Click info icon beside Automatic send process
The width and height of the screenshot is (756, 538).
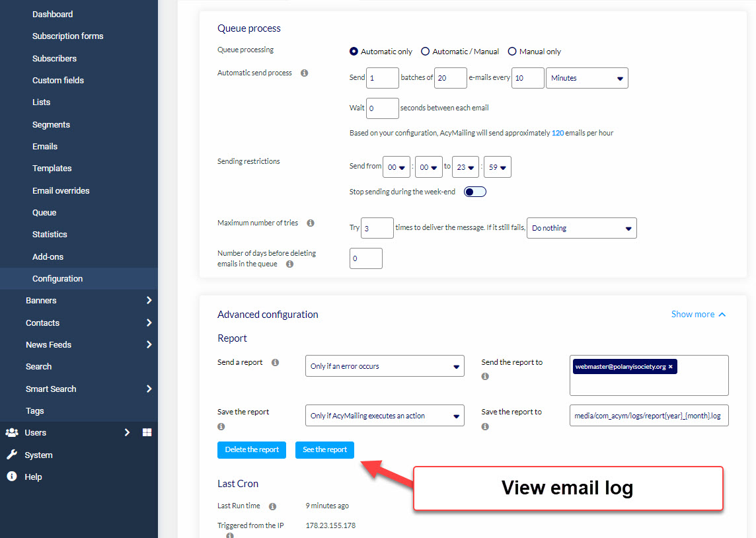pos(304,73)
